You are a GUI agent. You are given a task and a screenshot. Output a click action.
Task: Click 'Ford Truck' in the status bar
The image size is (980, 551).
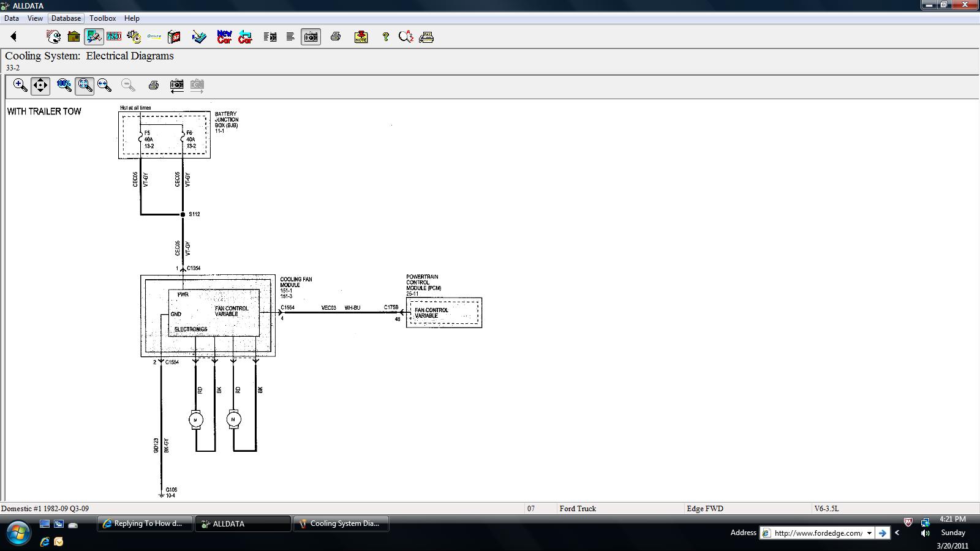click(578, 508)
